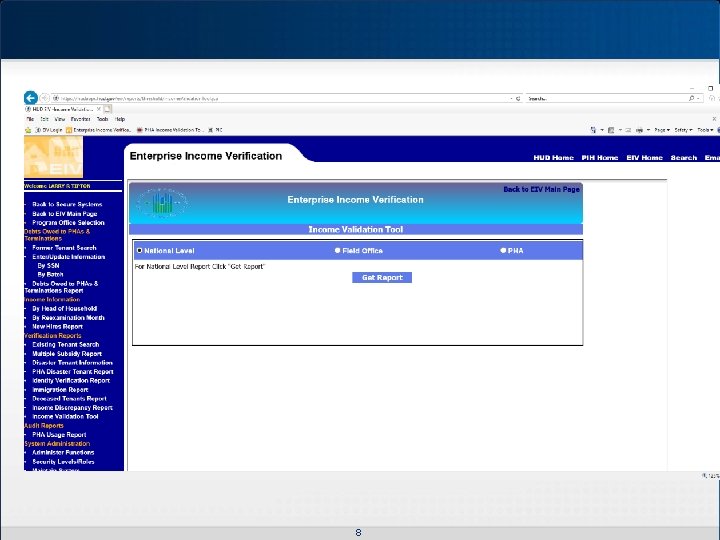Open the Tools dropdown in command bar
720x540 pixels.
pyautogui.click(x=705, y=130)
